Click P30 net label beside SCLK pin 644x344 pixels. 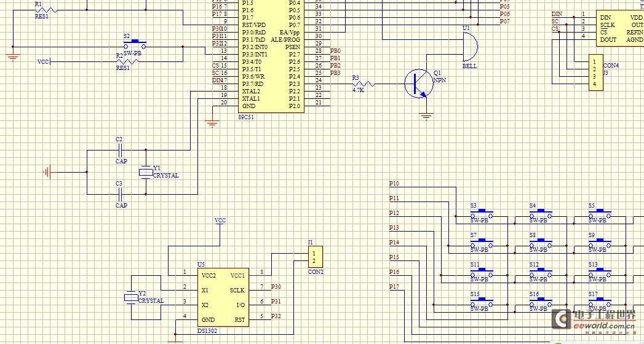276,287
